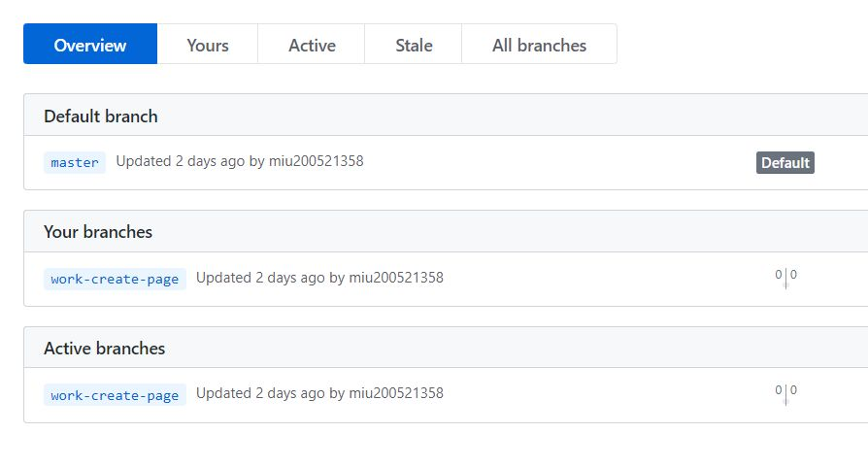868x467 pixels.
Task: Click ahead/behind counter in Your branches row
Action: 785,278
